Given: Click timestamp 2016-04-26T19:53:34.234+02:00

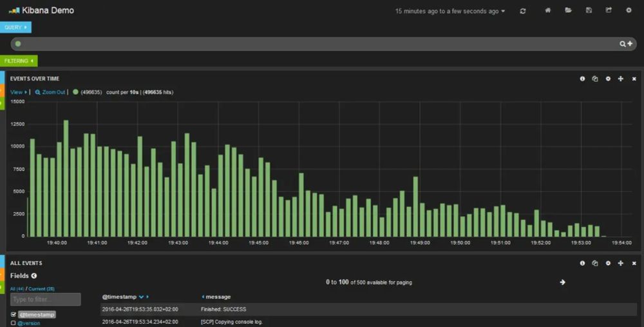Looking at the screenshot, I should 140,322.
